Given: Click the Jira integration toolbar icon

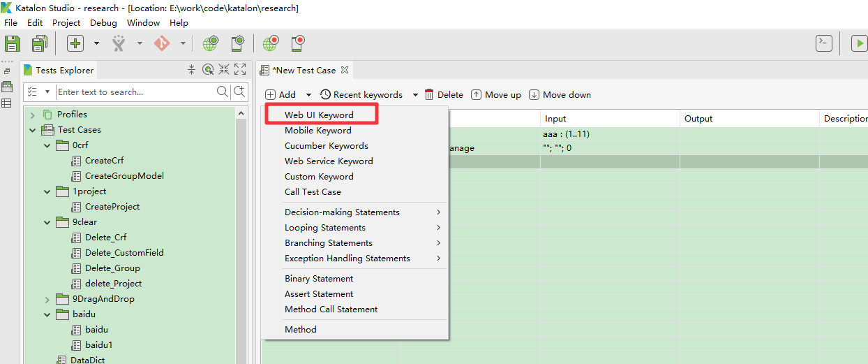Looking at the screenshot, I should click(x=119, y=43).
